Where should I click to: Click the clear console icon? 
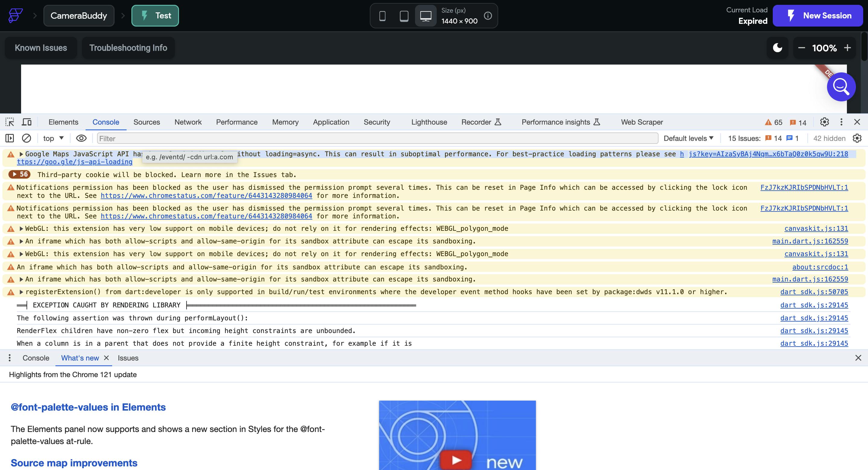tap(27, 138)
